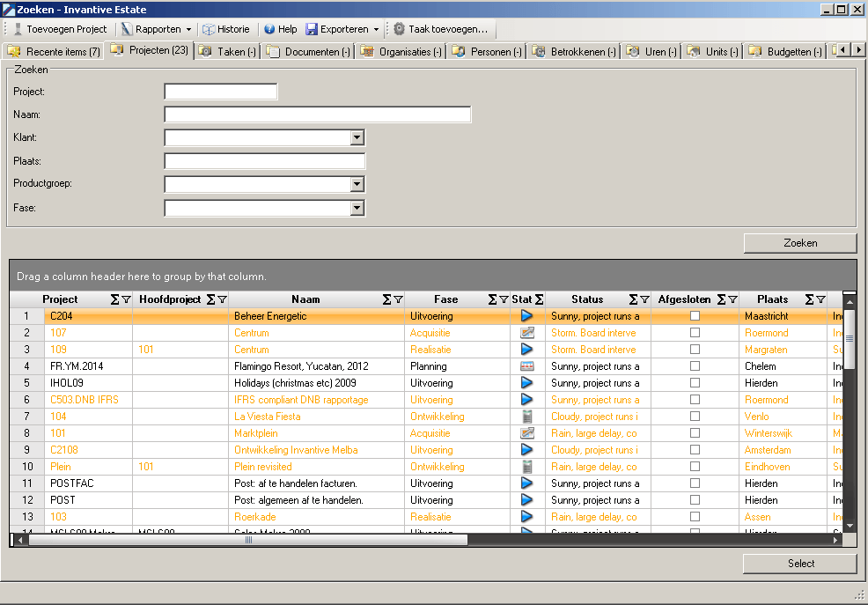Viewport: 868px width, 605px height.
Task: Click the play icon in row 103 Roerkade
Action: tap(527, 516)
